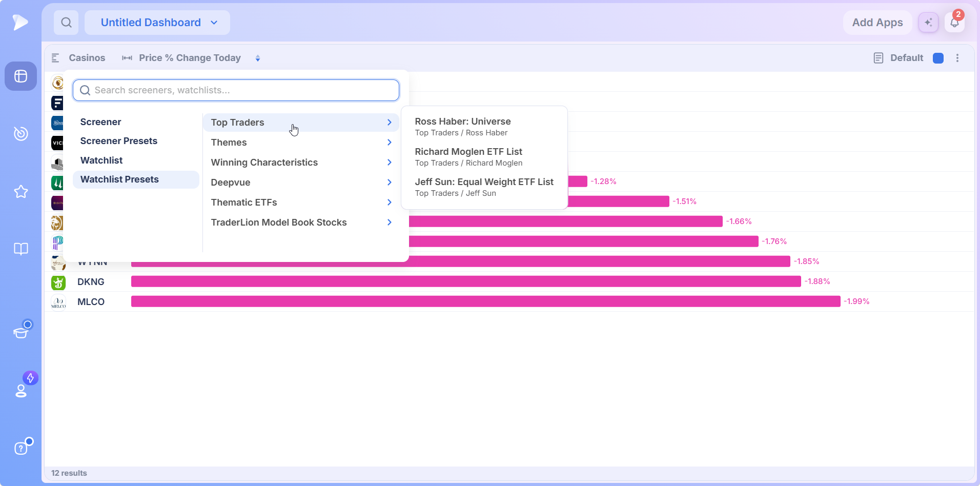The height and width of the screenshot is (486, 980).
Task: Click the MLCO ticker symbol
Action: tap(91, 302)
